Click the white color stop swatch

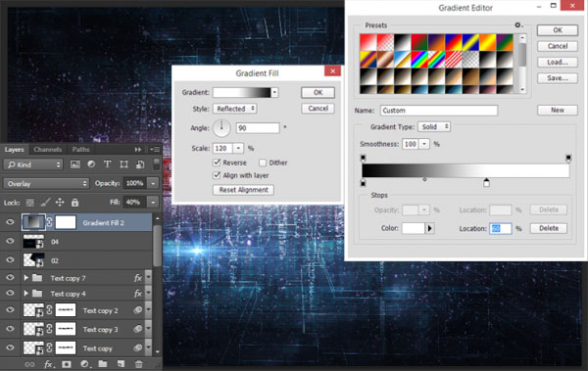(x=414, y=228)
